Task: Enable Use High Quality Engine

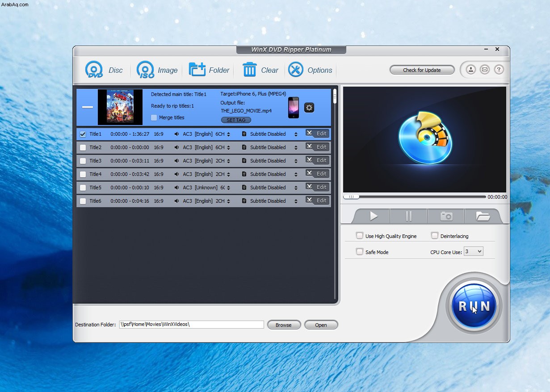Action: pyautogui.click(x=360, y=236)
